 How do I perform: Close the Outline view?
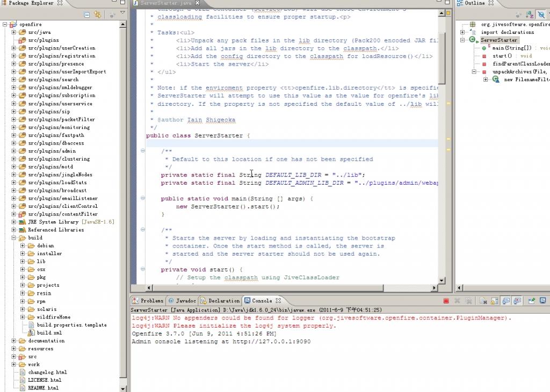click(x=490, y=3)
